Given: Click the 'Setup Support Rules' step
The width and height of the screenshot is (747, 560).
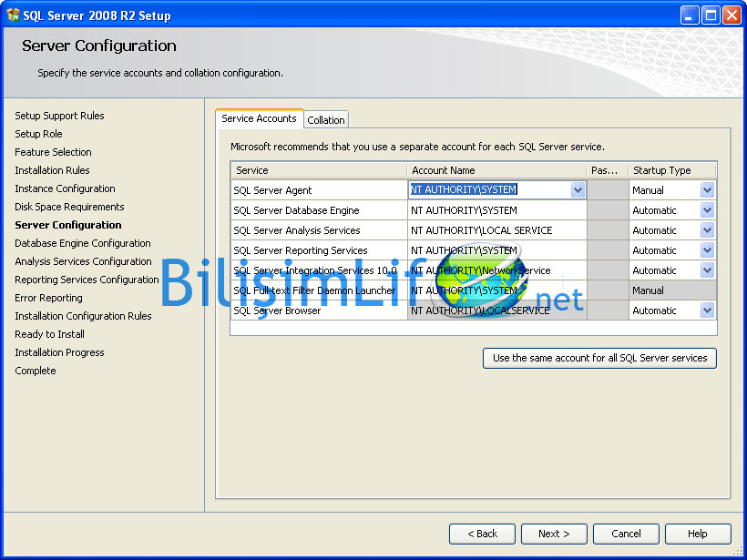Looking at the screenshot, I should point(59,116).
